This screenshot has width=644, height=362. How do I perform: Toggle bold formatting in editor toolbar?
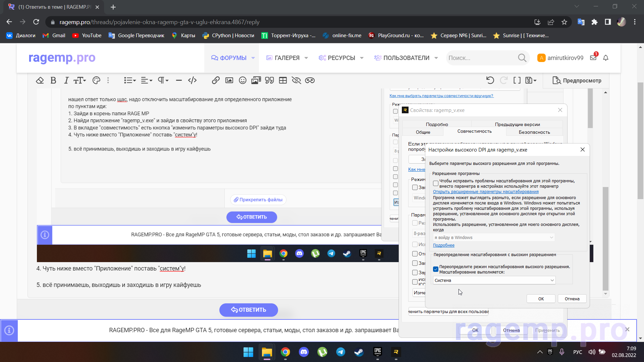point(53,80)
